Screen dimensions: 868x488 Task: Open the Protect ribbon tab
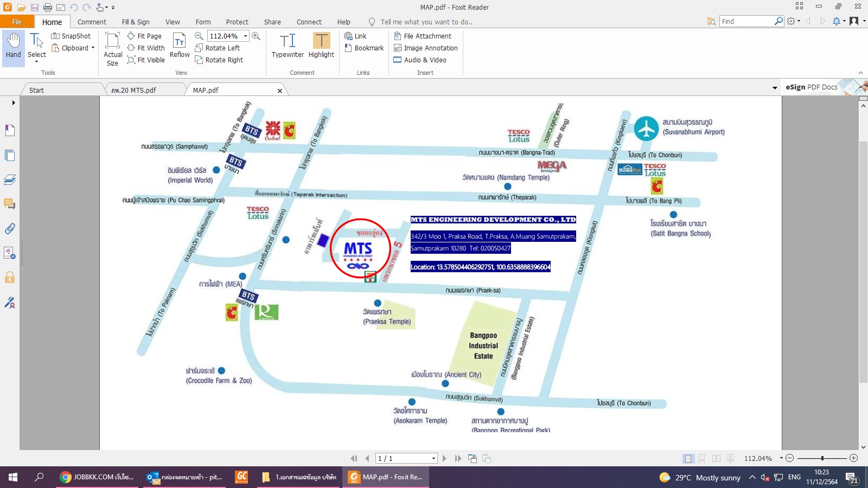[x=237, y=22]
